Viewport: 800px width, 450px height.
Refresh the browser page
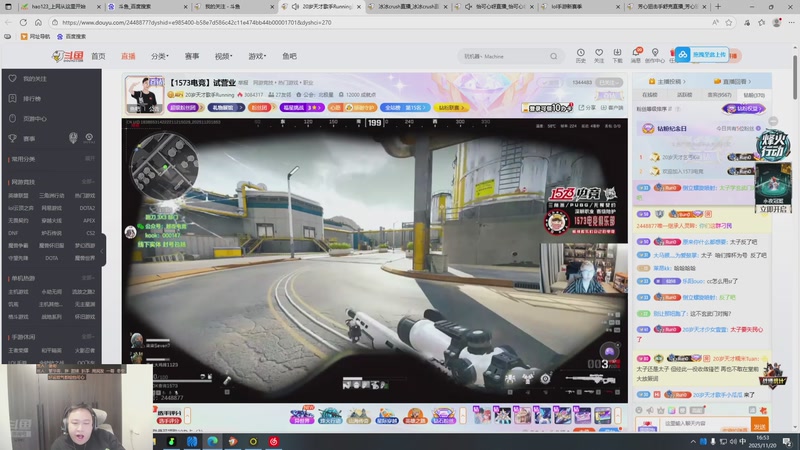point(23,22)
